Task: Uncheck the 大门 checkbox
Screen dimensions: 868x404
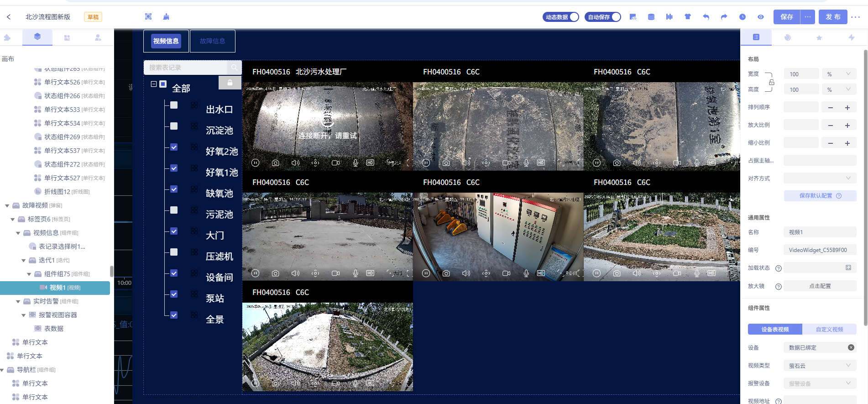Action: click(174, 231)
